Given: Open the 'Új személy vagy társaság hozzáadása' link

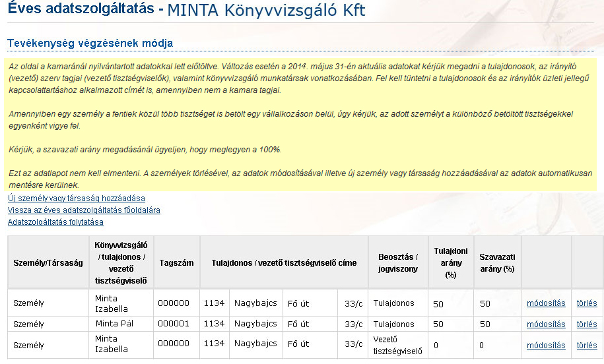Looking at the screenshot, I should point(77,198).
